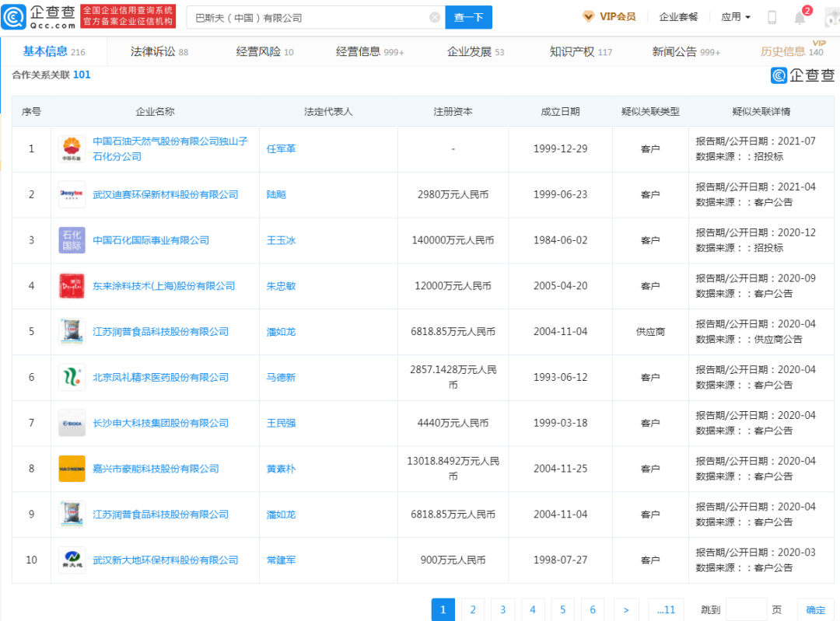
Task: Click the Qcc.com logo in header
Action: (x=40, y=16)
